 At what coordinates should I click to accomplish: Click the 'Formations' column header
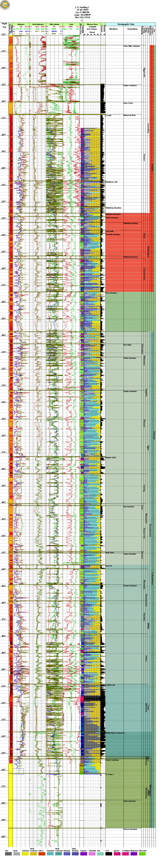(133, 29)
